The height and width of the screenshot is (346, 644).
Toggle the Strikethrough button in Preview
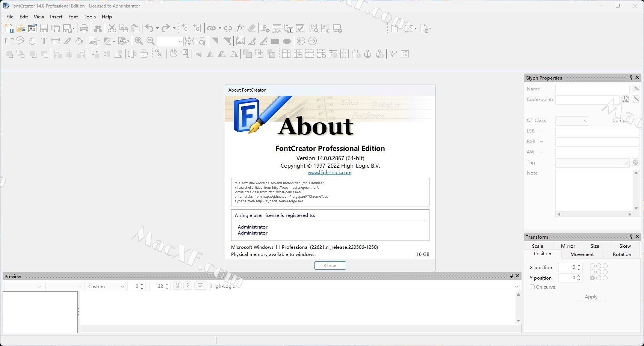click(188, 286)
